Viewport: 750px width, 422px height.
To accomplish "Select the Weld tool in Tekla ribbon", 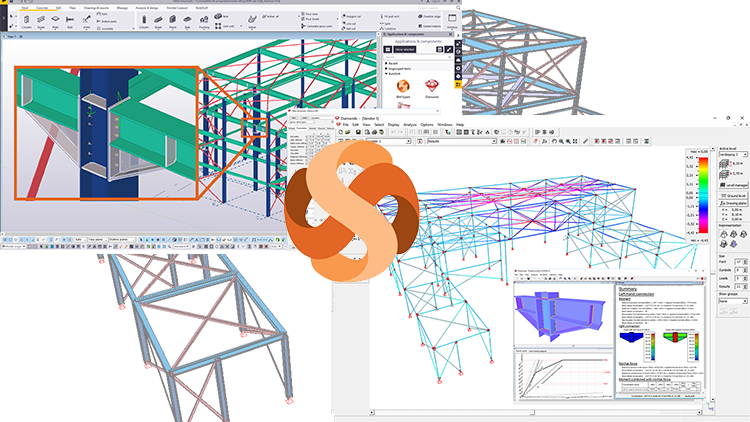I will coord(86,21).
